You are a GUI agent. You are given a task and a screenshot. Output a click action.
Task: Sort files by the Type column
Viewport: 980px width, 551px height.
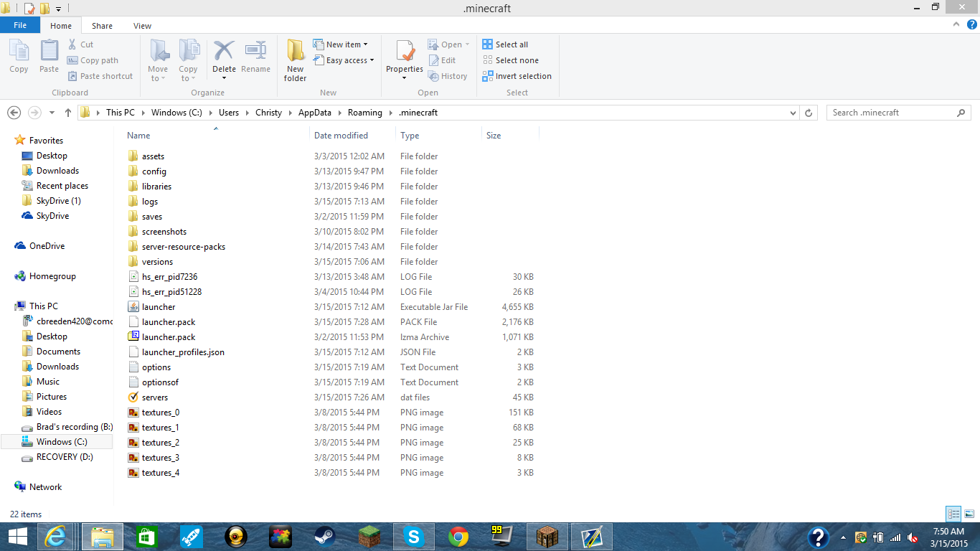tap(438, 135)
